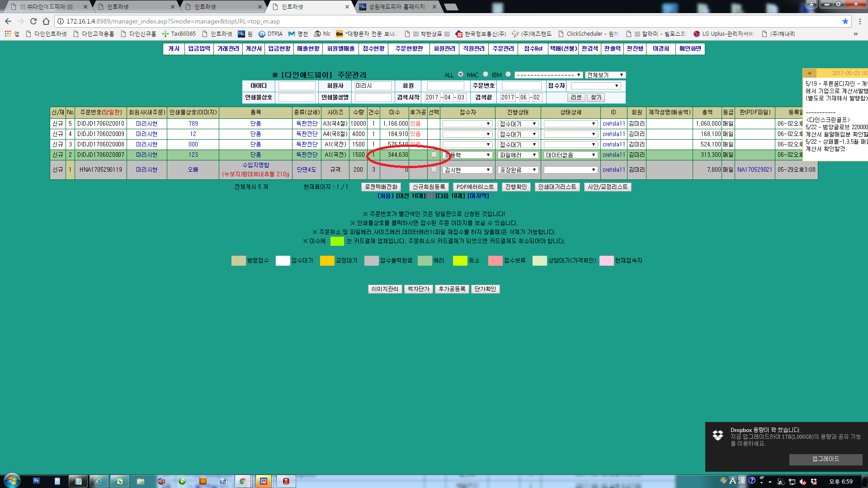Bookmark this page with star icon
Image resolution: width=868 pixels, height=488 pixels.
(845, 21)
